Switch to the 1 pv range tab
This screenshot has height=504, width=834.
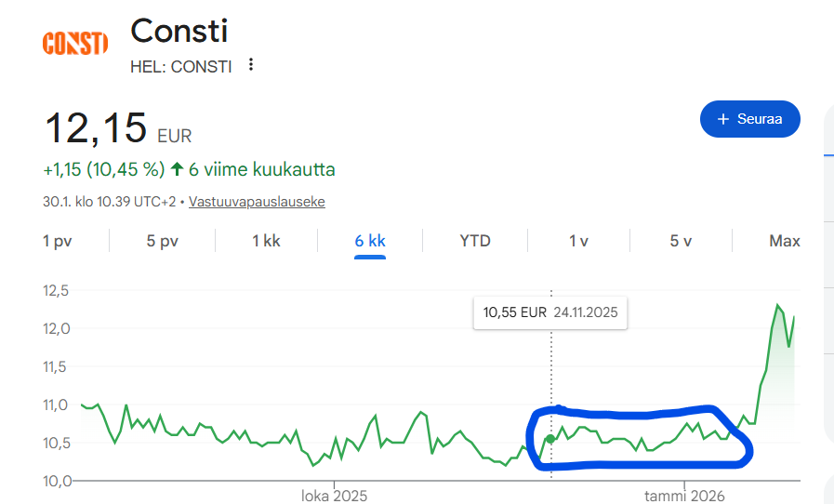click(58, 241)
